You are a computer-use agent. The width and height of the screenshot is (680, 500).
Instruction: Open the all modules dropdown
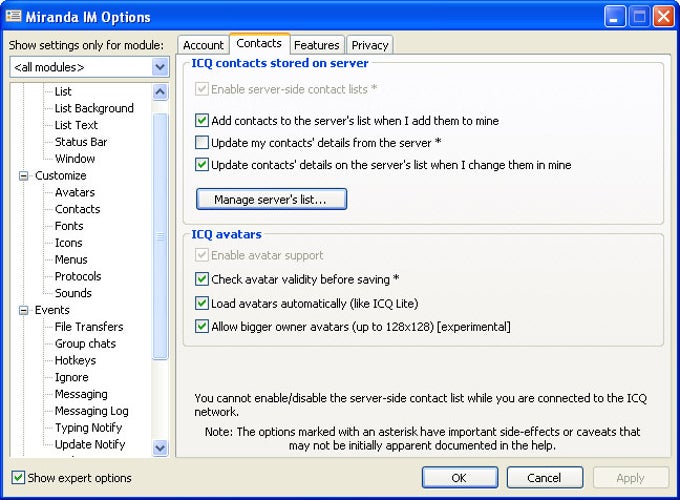[x=160, y=67]
